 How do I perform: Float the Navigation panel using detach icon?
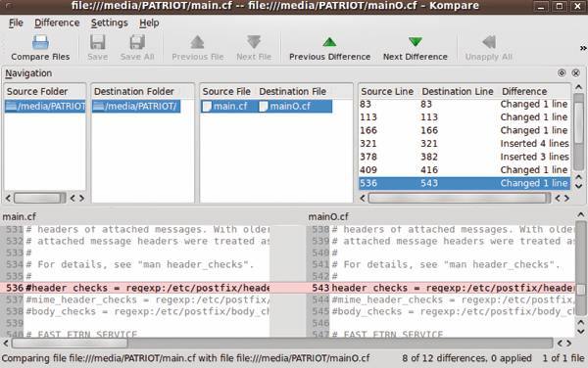point(562,73)
